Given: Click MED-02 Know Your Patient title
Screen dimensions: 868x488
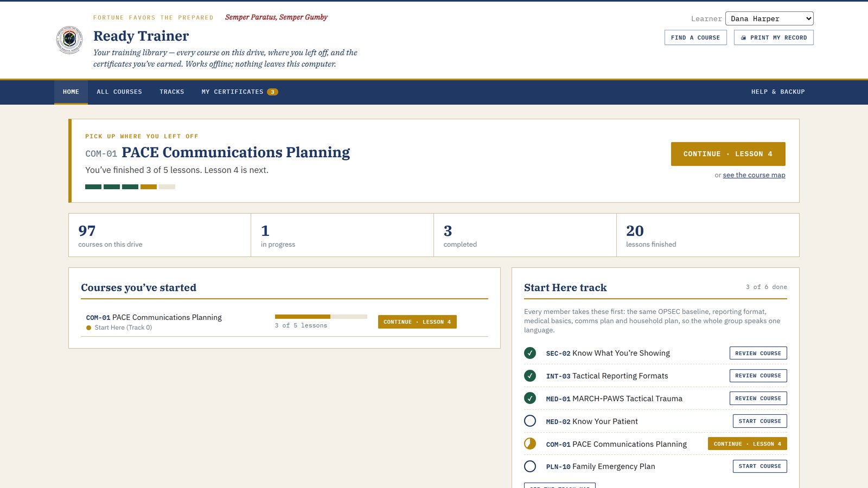Looking at the screenshot, I should tap(592, 421).
